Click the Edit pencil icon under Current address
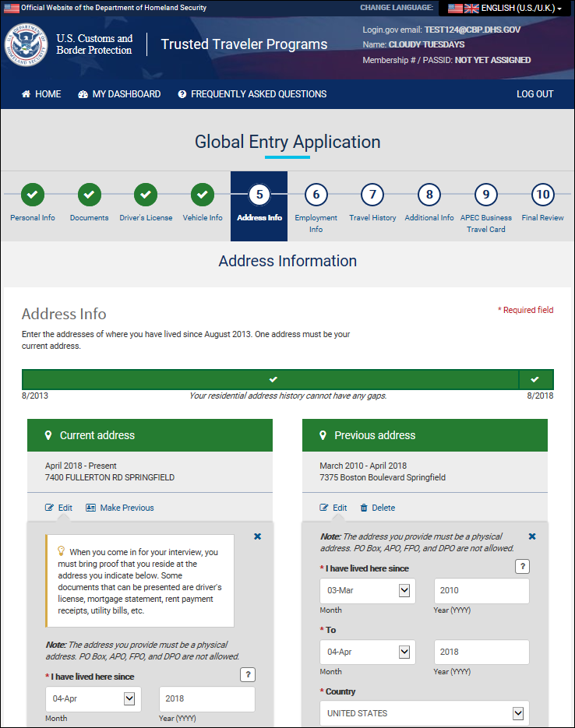Viewport: 575px width, 728px height. (x=50, y=508)
